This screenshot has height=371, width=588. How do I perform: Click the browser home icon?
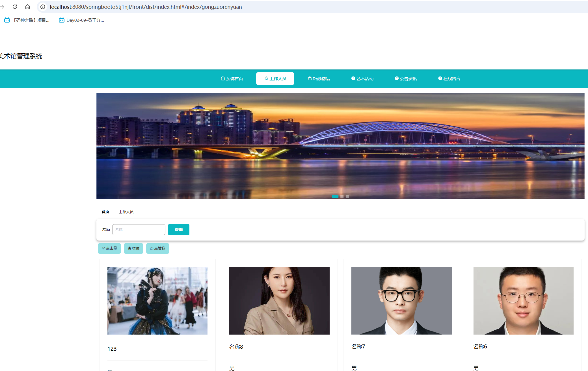27,7
